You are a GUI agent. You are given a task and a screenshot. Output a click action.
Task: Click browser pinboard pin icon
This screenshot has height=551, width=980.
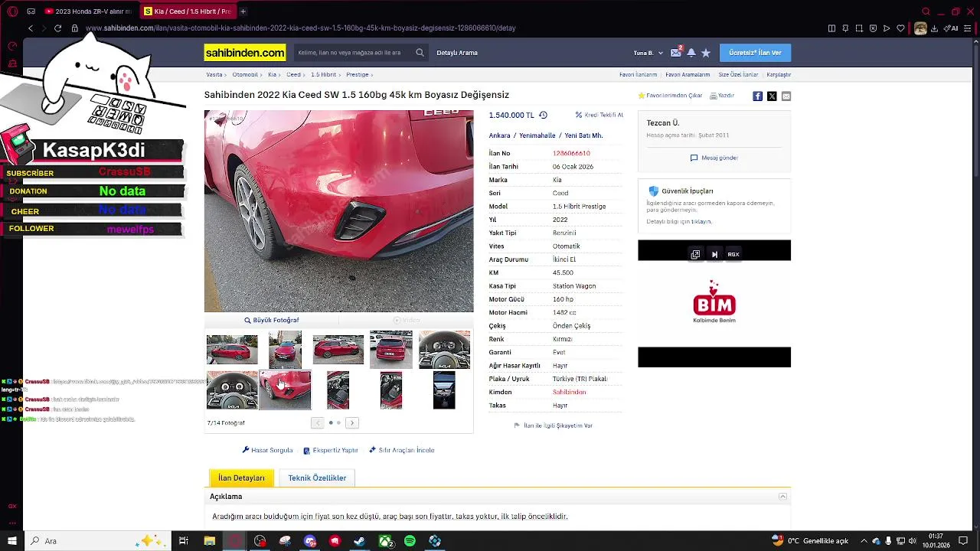click(x=845, y=28)
